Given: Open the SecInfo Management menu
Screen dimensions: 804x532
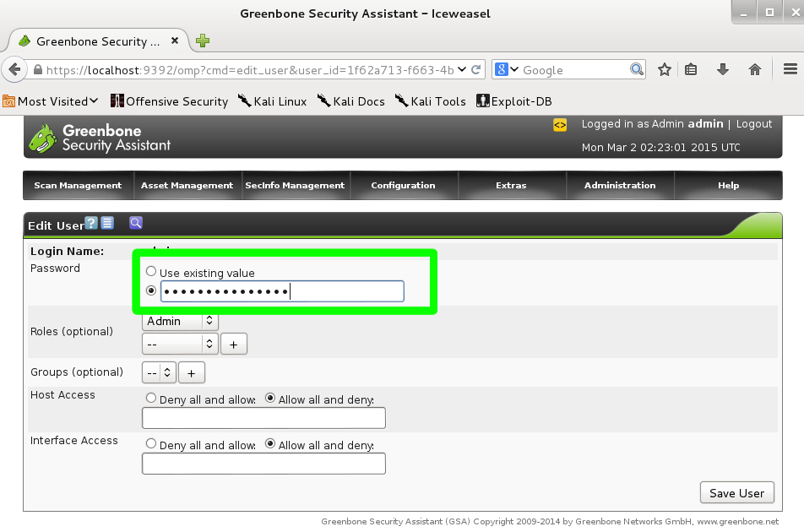Looking at the screenshot, I should click(295, 186).
